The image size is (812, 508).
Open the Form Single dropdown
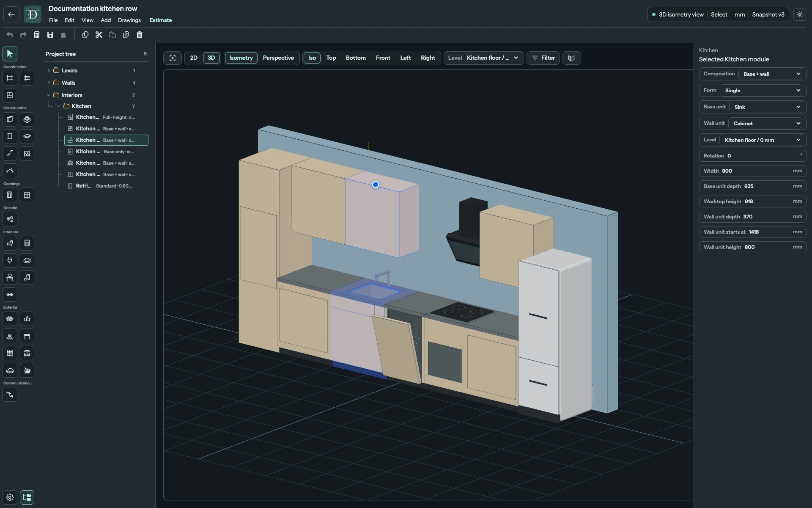point(761,91)
